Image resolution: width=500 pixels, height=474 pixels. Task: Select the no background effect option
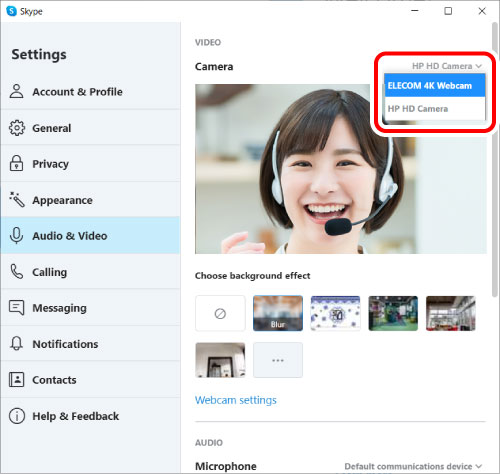pyautogui.click(x=220, y=313)
